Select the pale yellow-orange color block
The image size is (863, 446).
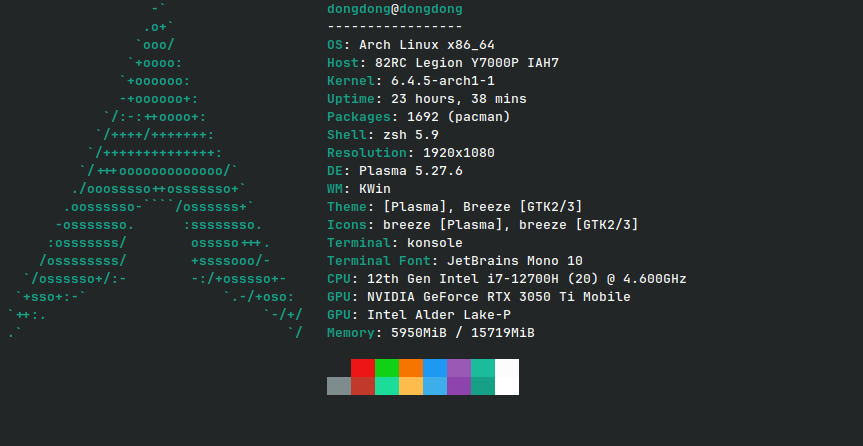411,386
